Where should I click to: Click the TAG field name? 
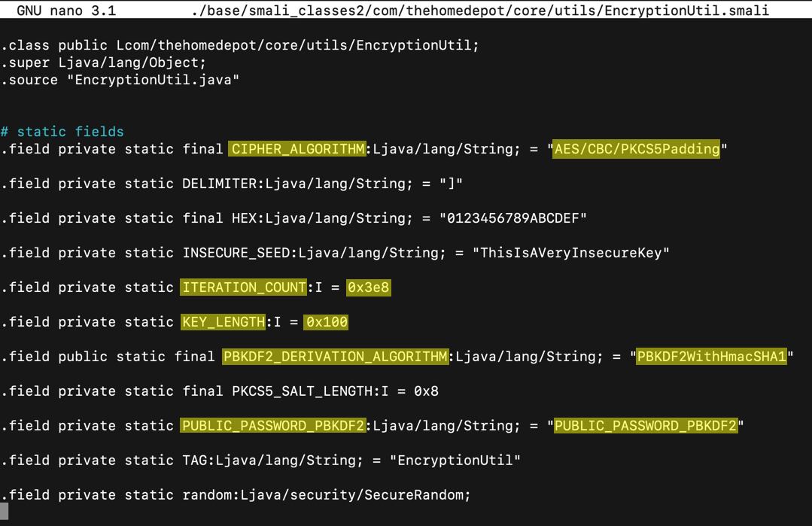click(x=195, y=461)
